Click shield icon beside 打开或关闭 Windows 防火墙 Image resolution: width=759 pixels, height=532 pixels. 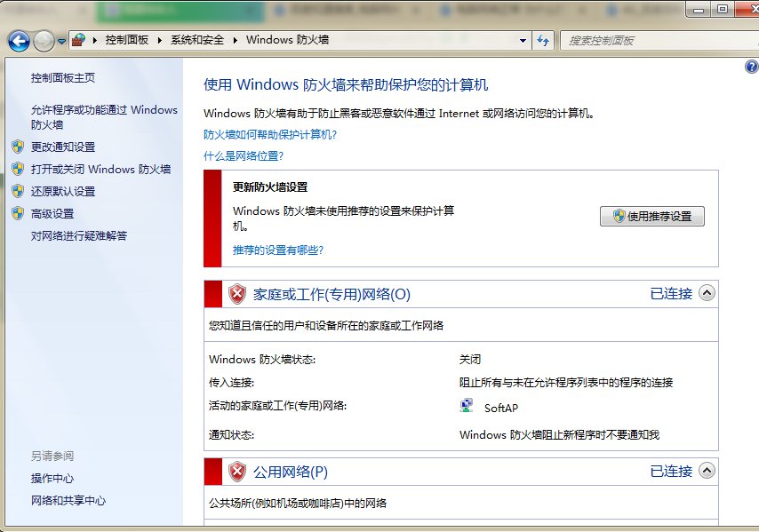(x=18, y=169)
